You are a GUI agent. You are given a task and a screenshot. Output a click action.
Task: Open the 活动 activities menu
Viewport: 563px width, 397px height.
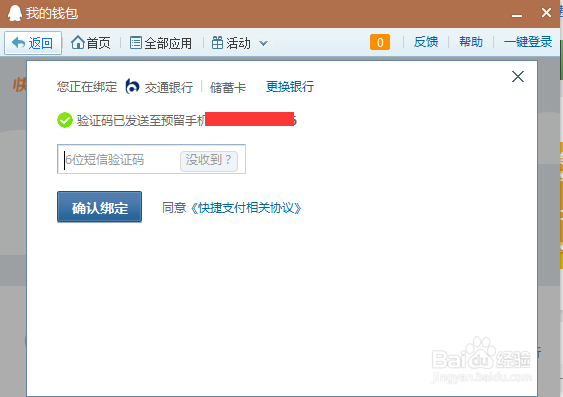pyautogui.click(x=231, y=43)
